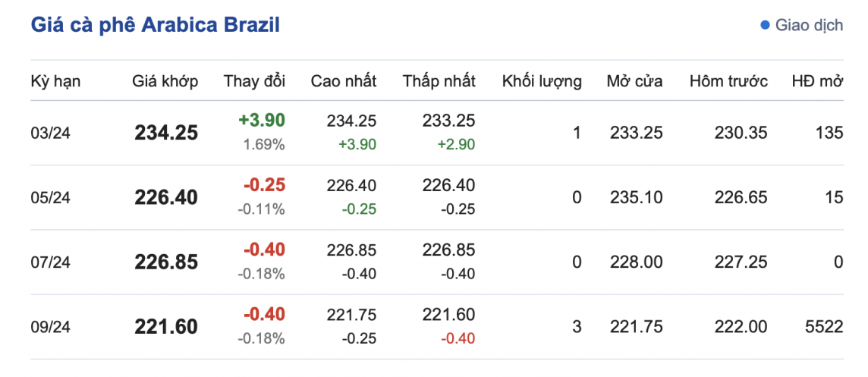The image size is (868, 377).
Task: Choose the 09/24 contract term
Action: (x=50, y=327)
